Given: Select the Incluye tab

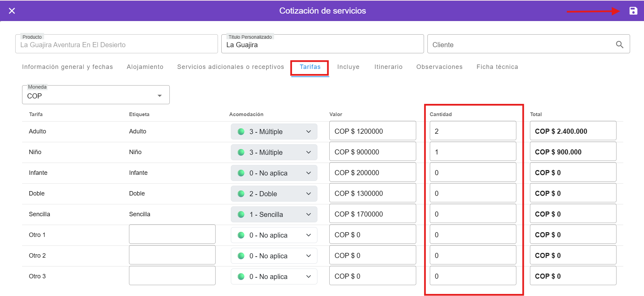Looking at the screenshot, I should 348,67.
